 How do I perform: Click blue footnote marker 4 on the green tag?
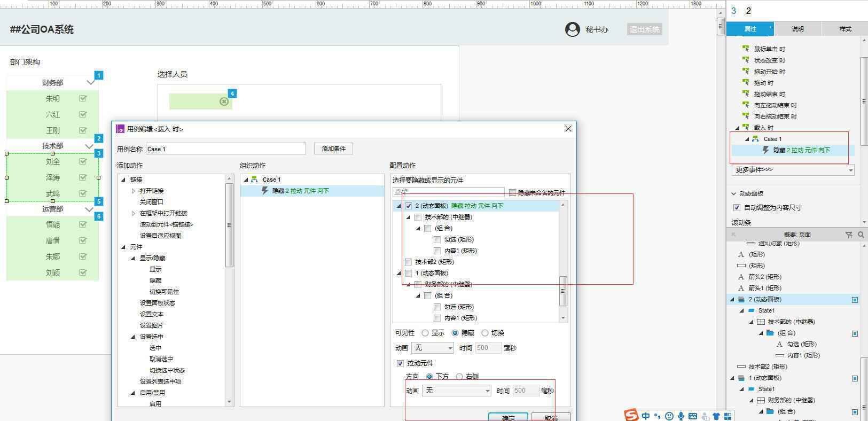coord(232,93)
